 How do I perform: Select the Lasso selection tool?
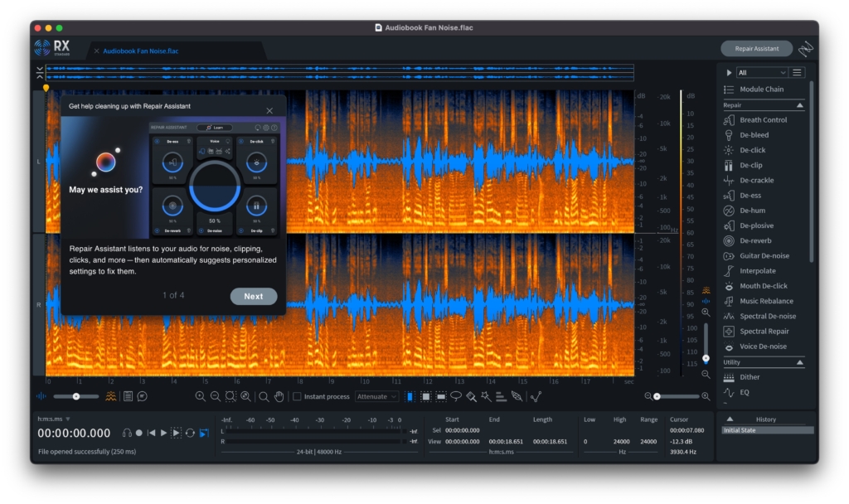point(457,397)
